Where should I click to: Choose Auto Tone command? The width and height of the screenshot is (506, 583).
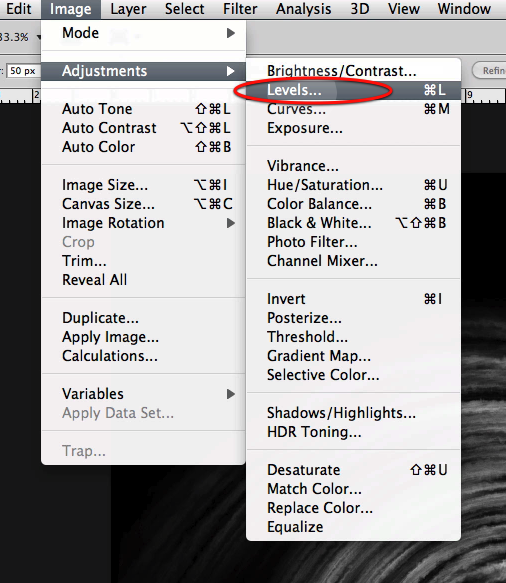pos(143,109)
